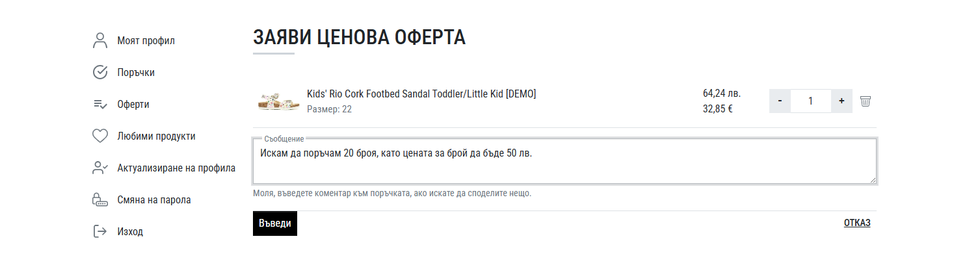980x280 pixels.
Task: Click the sandal product thumbnail image
Action: click(x=278, y=101)
